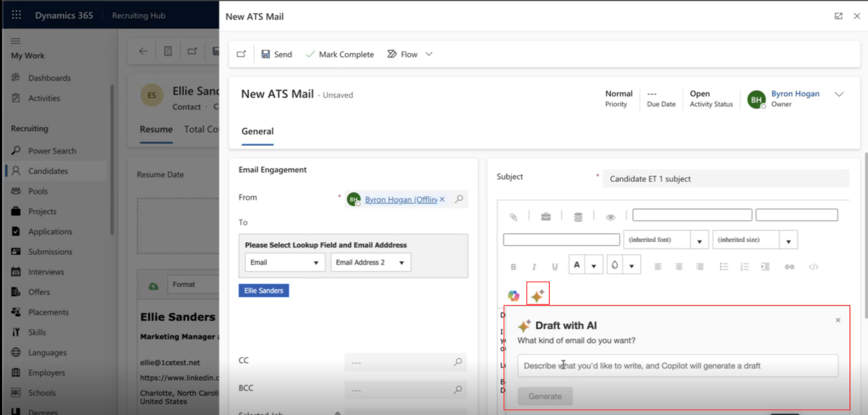The width and height of the screenshot is (868, 415).
Task: Click the Subject input field
Action: point(726,179)
